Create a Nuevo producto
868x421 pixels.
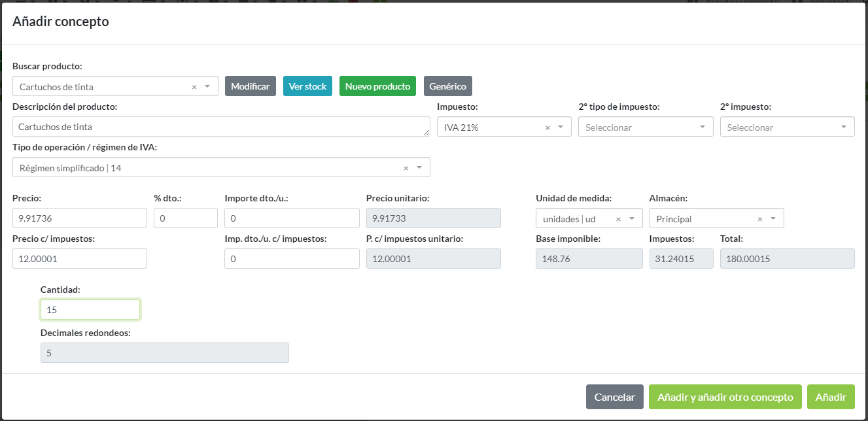377,86
